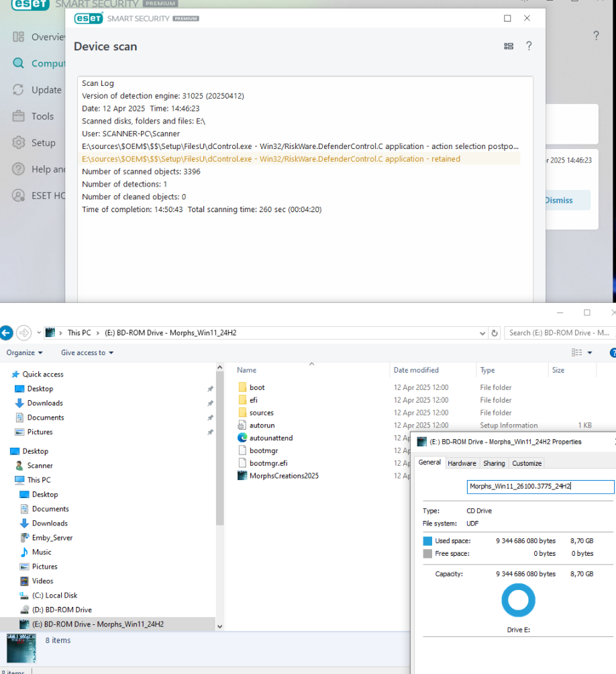
Task: Select the bootmgr.efi file
Action: click(268, 463)
